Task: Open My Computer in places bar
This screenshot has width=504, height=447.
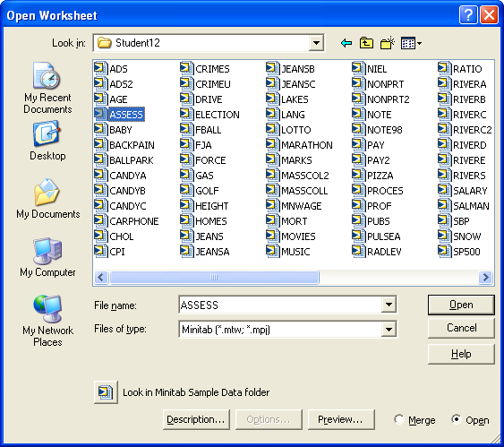Action: [47, 257]
